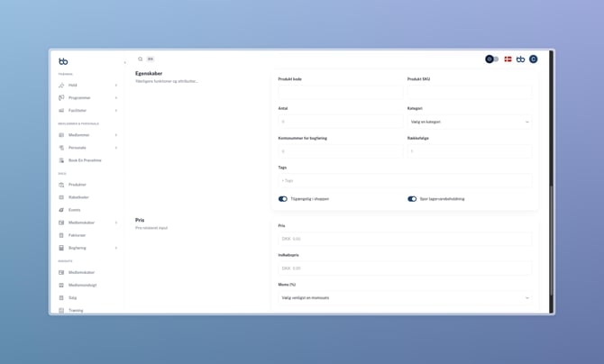Viewport: 604px width, 364px height.
Task: Open the Moms (%) rate dropdown
Action: [x=405, y=297]
